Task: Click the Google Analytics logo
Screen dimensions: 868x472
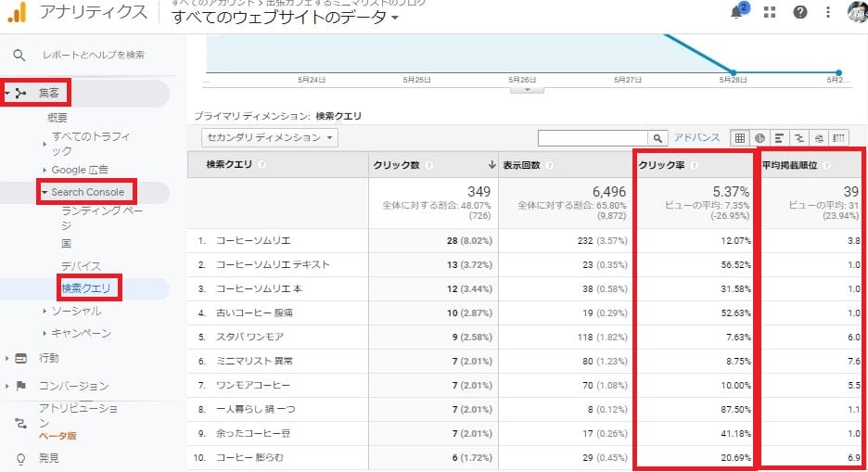Action: tap(18, 12)
